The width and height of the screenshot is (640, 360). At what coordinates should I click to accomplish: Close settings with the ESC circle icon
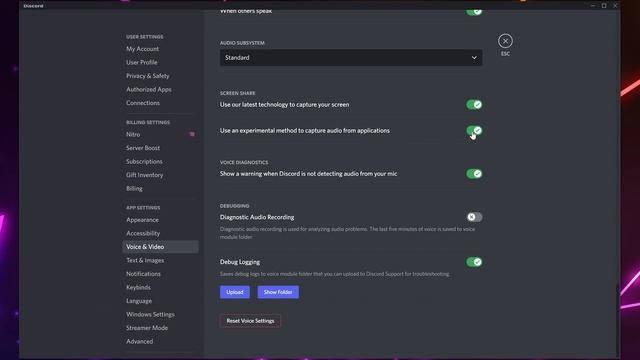[x=505, y=41]
